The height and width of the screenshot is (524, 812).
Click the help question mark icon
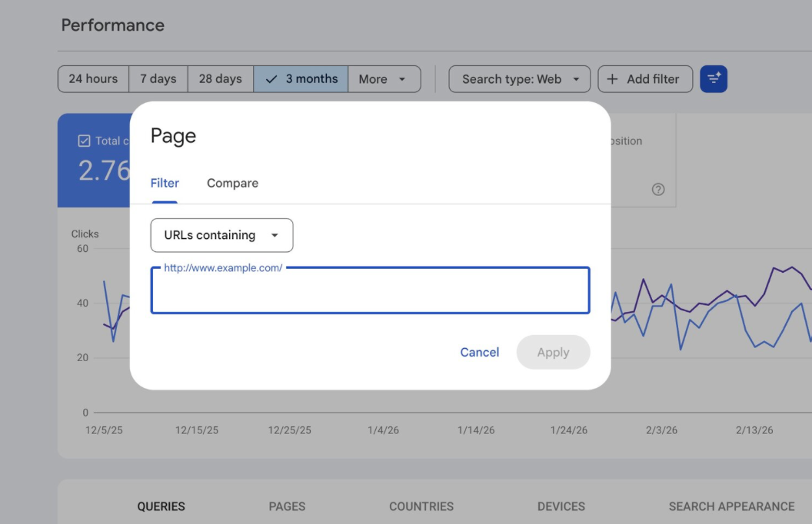(x=658, y=190)
